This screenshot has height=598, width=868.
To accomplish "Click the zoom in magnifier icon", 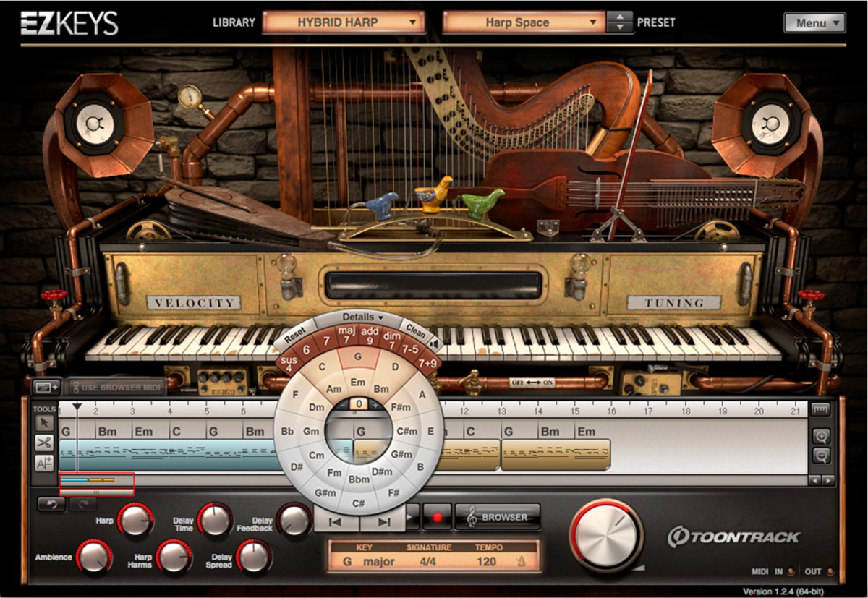I will coord(820,436).
